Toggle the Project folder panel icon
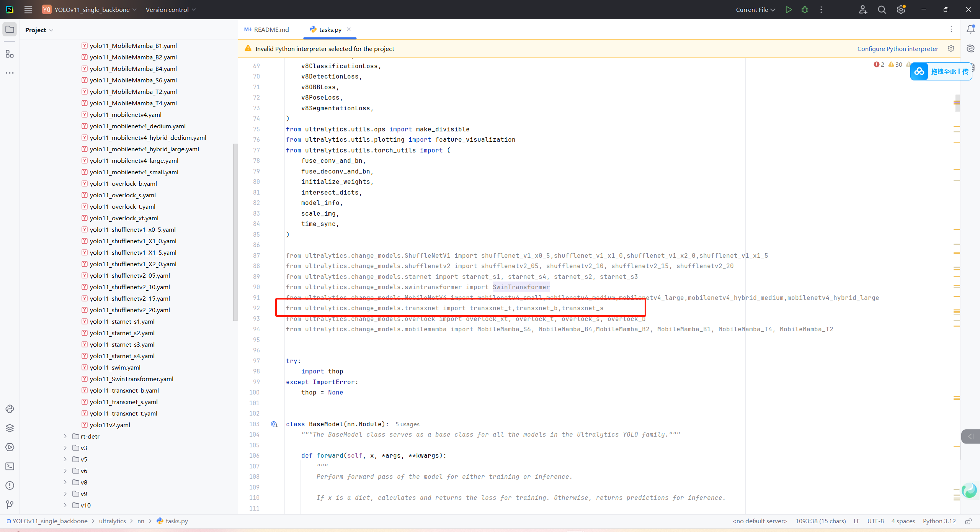This screenshot has width=980, height=532. click(x=10, y=29)
